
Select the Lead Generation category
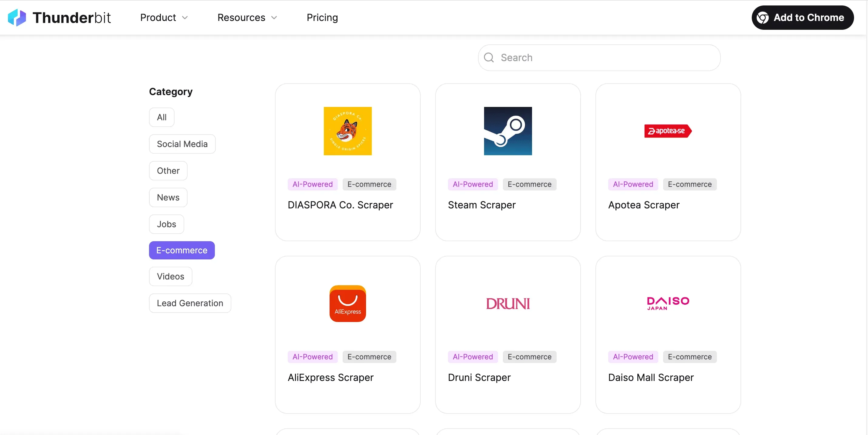[190, 303]
